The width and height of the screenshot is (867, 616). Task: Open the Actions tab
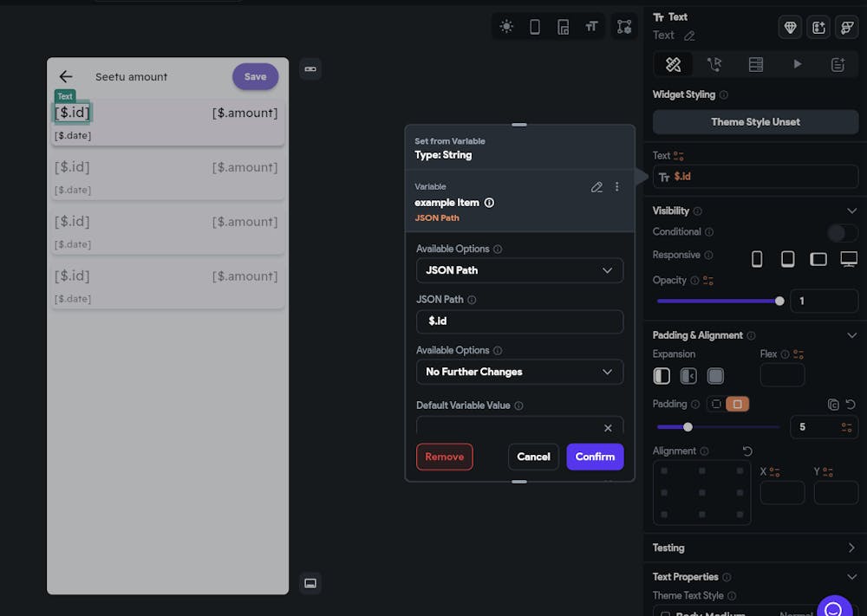(x=714, y=65)
